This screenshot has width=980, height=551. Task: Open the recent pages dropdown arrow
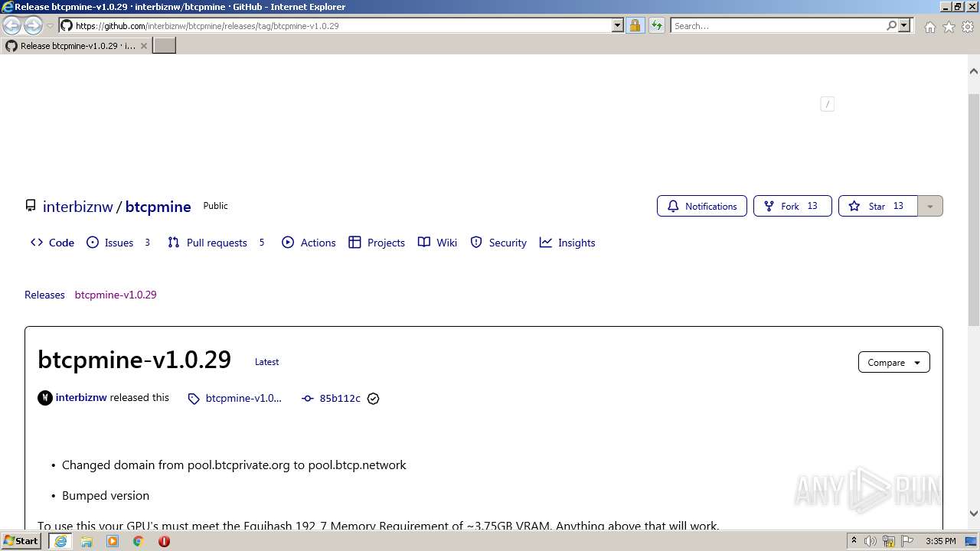(x=51, y=26)
